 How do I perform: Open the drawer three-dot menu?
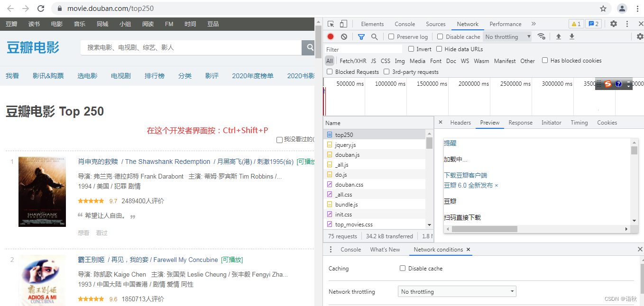[331, 250]
